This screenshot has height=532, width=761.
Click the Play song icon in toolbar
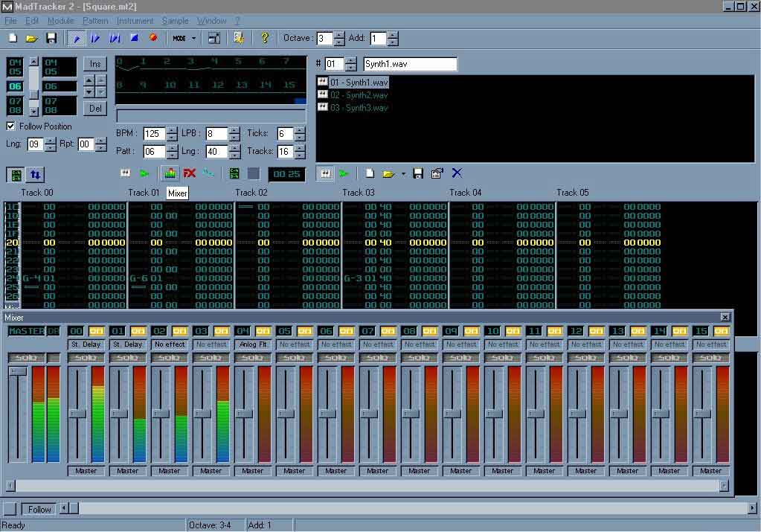pyautogui.click(x=76, y=38)
